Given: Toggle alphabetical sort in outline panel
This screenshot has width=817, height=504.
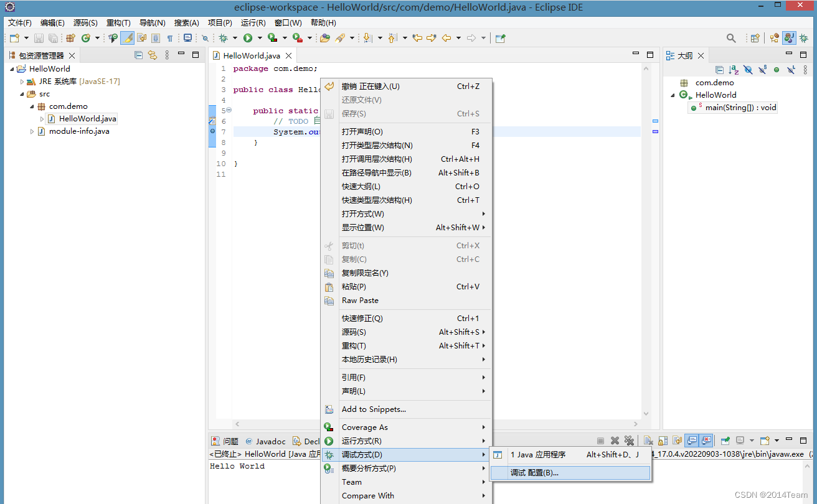Looking at the screenshot, I should tap(734, 70).
